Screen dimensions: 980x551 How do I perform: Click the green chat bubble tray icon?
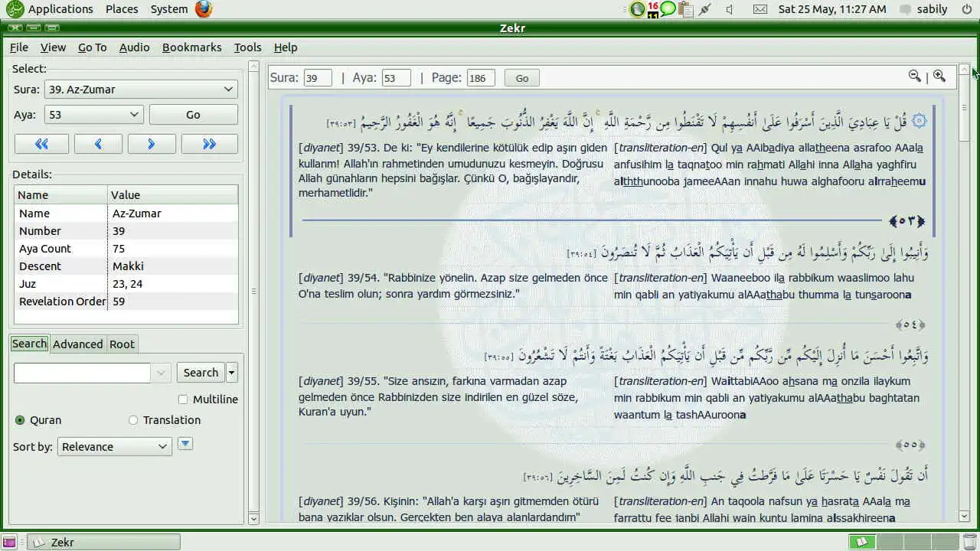[668, 9]
